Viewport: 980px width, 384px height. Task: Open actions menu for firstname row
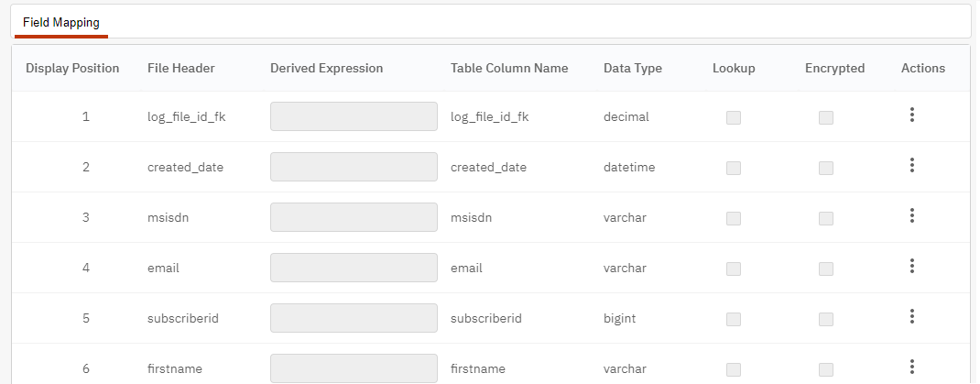(x=912, y=367)
